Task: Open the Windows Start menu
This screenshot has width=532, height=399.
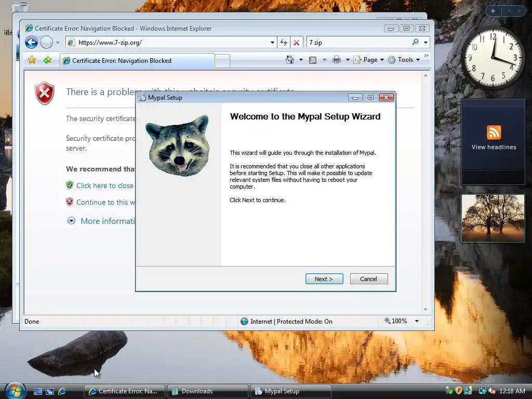Action: pos(15,390)
